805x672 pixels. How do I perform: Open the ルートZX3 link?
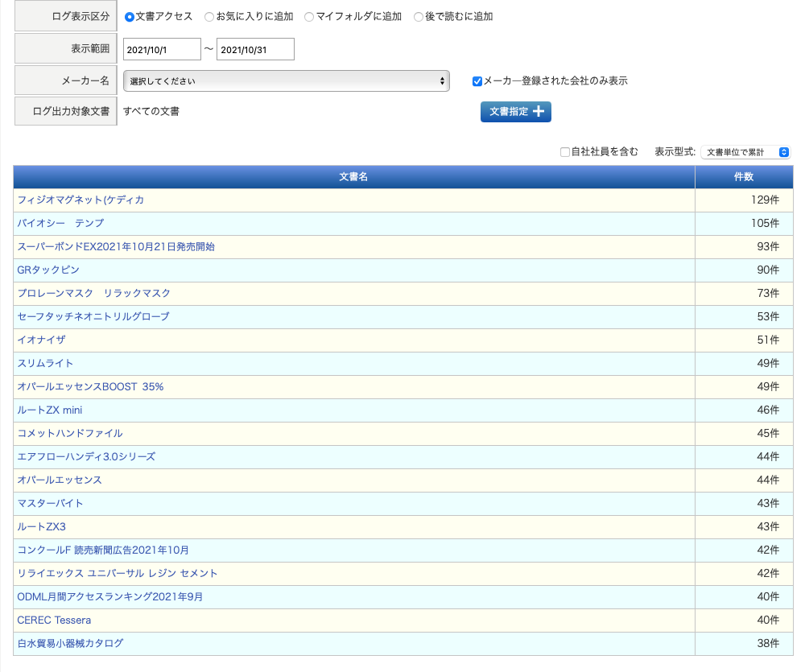coord(42,526)
